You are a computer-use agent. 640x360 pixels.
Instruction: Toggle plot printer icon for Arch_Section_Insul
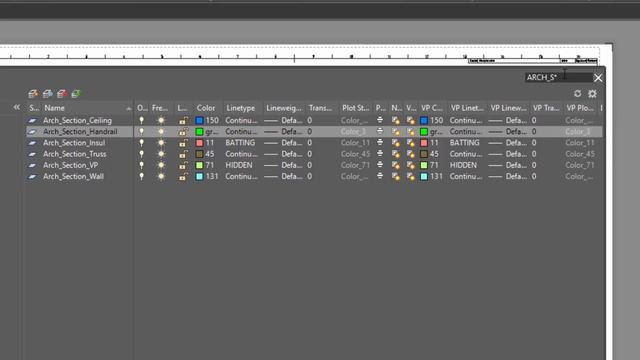[380, 142]
